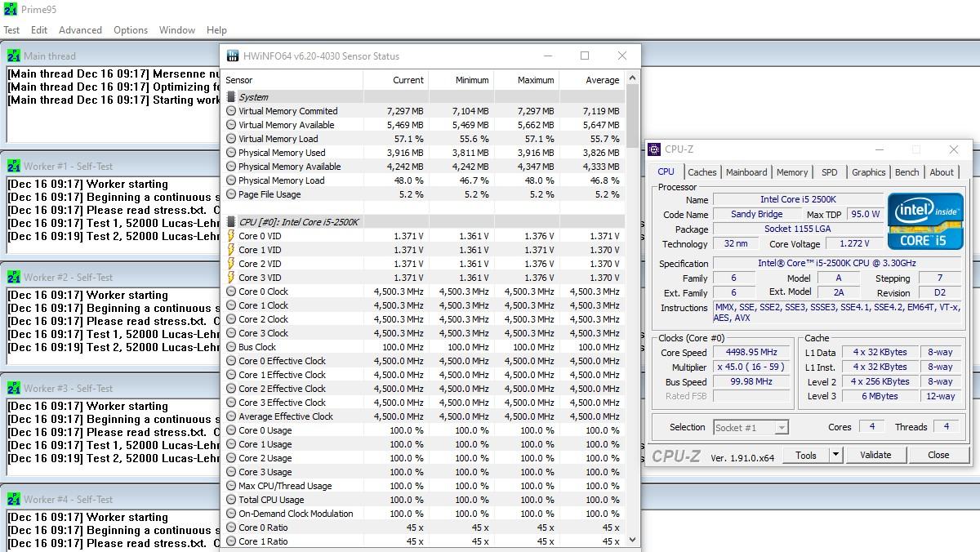The height and width of the screenshot is (552, 980).
Task: Click the Specification field in CPU-Z
Action: coord(836,264)
